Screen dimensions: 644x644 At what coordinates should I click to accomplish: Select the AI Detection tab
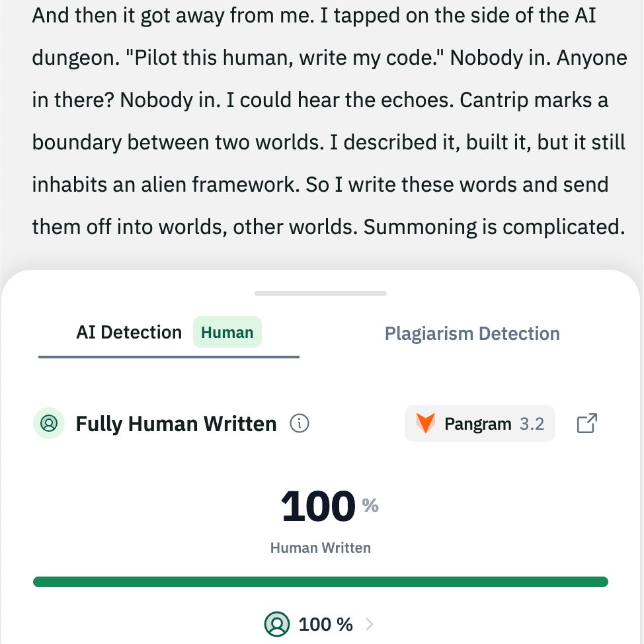coord(129,332)
